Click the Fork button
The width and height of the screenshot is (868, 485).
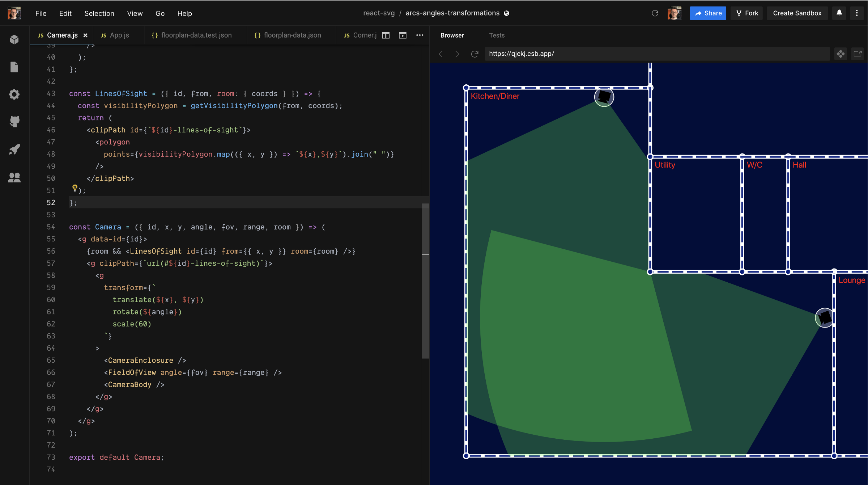point(747,13)
